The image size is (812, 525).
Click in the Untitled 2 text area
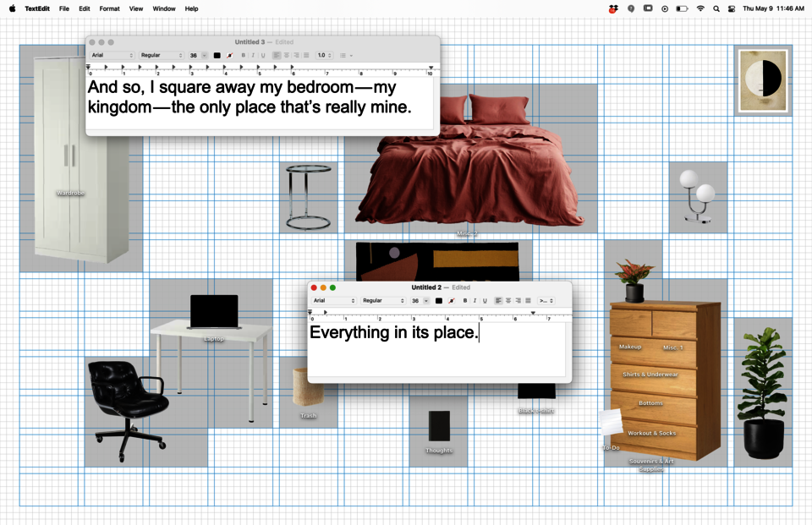[437, 350]
